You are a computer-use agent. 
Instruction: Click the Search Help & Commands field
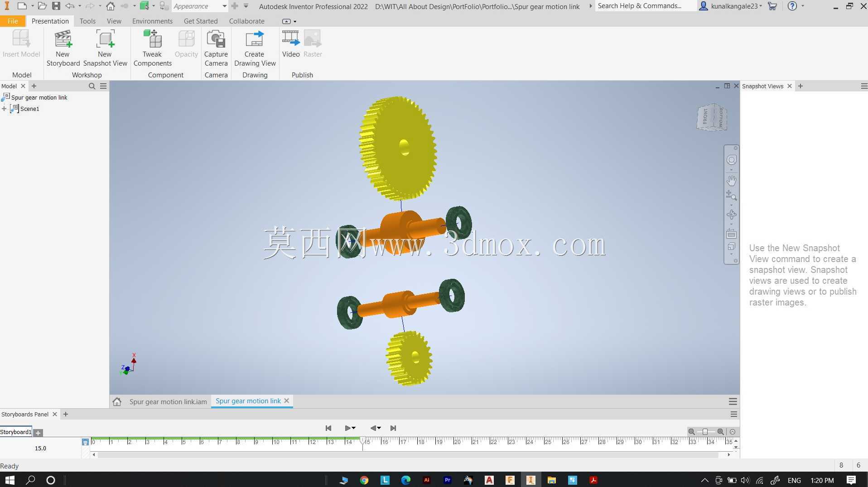tap(646, 6)
